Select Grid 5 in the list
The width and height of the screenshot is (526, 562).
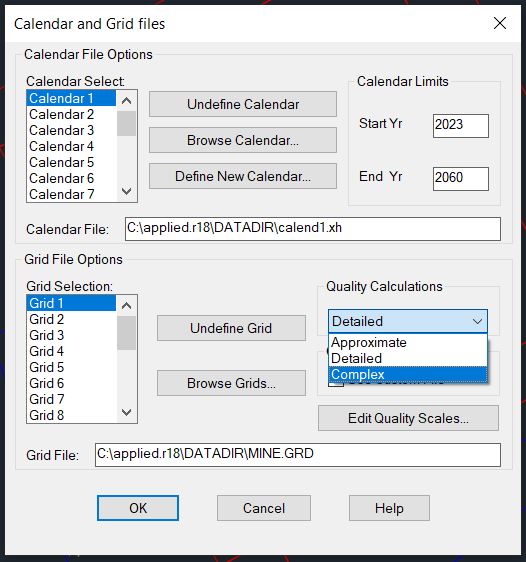(x=71, y=367)
